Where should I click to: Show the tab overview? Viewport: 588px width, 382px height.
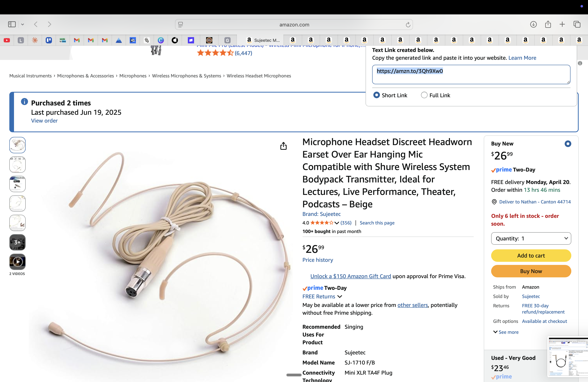tap(577, 24)
